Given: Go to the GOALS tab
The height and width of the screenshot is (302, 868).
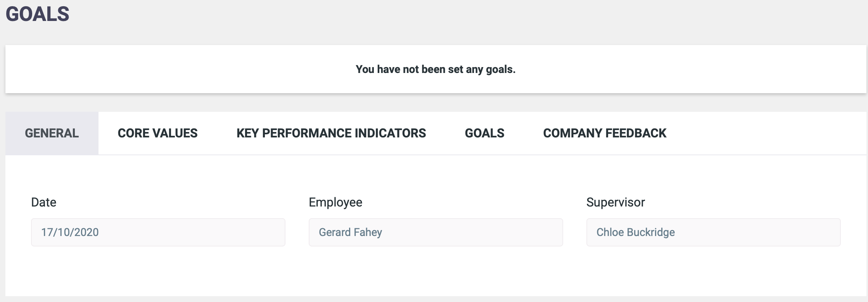Looking at the screenshot, I should tap(484, 133).
